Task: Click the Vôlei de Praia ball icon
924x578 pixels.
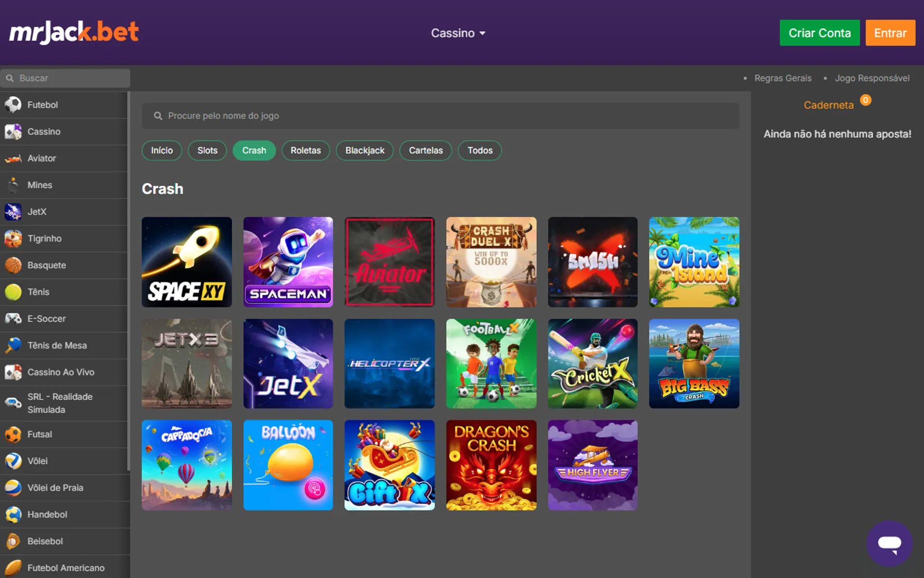Action: tap(13, 488)
